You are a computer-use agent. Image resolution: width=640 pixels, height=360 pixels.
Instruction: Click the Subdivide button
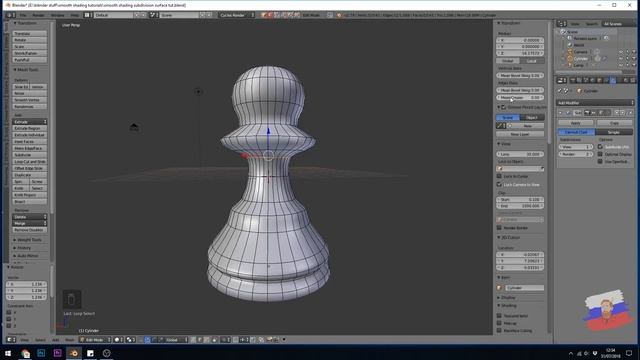pos(29,155)
